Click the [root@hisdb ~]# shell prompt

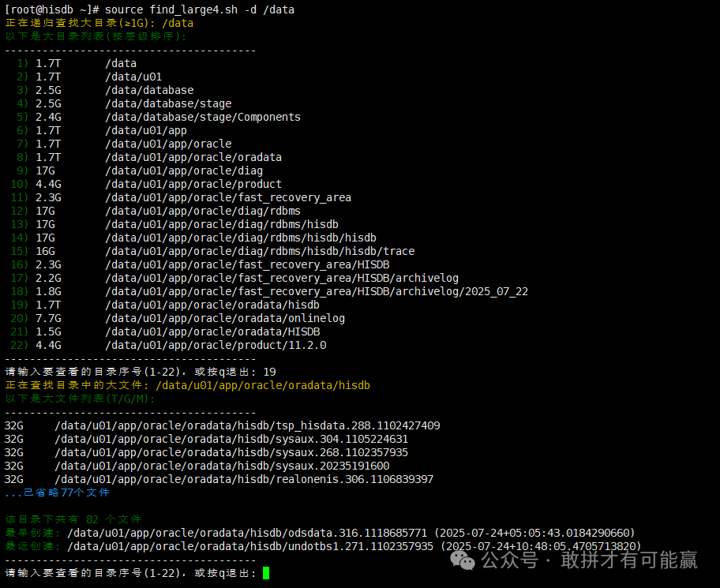[51, 9]
